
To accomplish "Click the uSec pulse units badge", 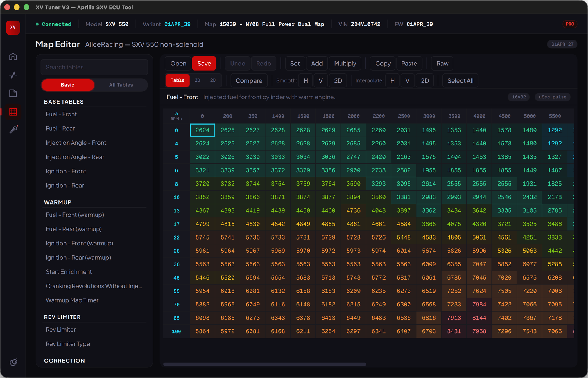I will pyautogui.click(x=553, y=97).
